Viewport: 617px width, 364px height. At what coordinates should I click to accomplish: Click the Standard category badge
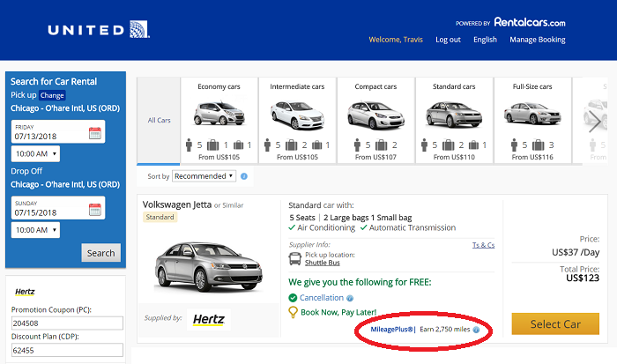(x=160, y=217)
